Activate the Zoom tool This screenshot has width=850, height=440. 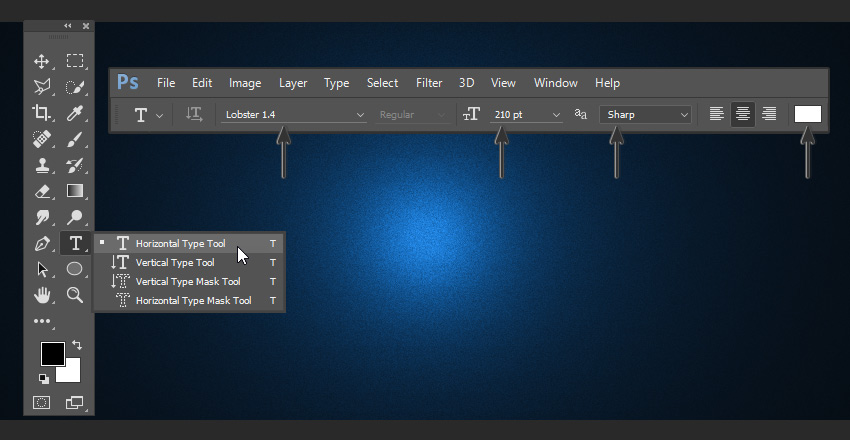tap(74, 295)
